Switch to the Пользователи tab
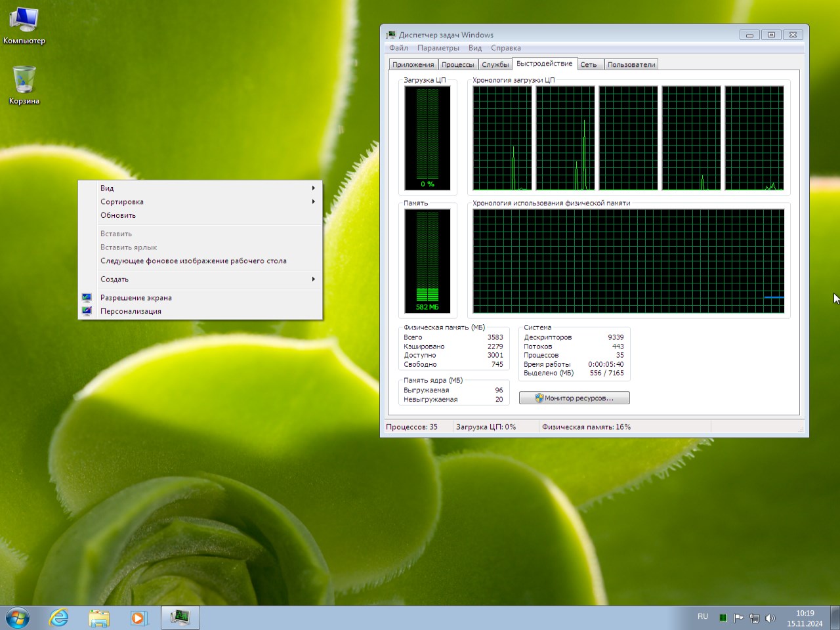 pyautogui.click(x=631, y=64)
